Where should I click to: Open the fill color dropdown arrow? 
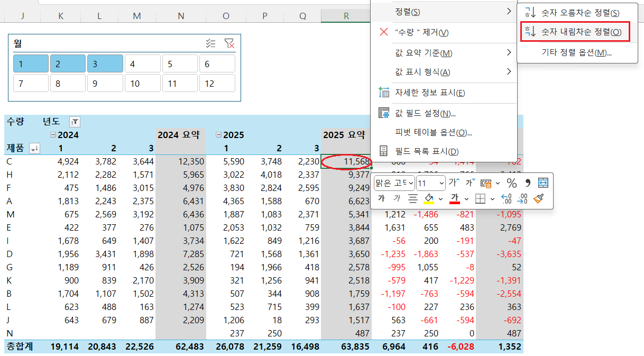[440, 199]
